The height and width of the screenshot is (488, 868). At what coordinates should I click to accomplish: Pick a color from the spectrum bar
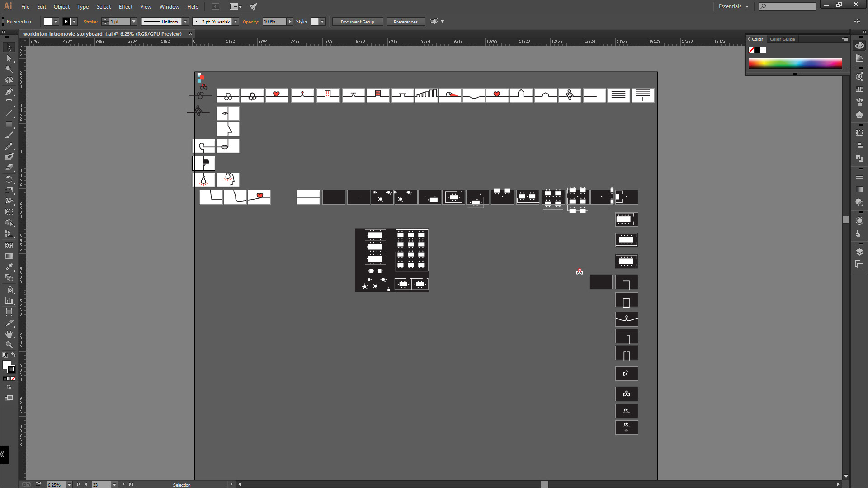(795, 63)
